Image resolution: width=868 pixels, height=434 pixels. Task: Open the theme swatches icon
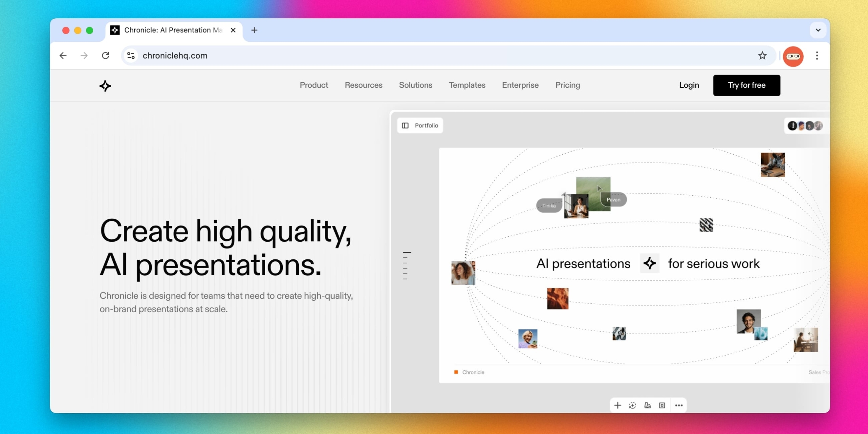tap(647, 405)
